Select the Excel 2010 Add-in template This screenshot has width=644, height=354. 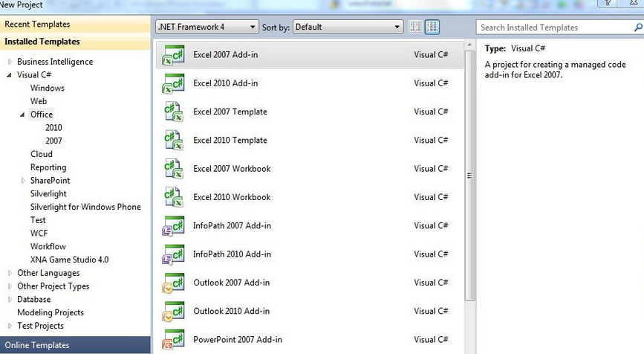pos(310,83)
